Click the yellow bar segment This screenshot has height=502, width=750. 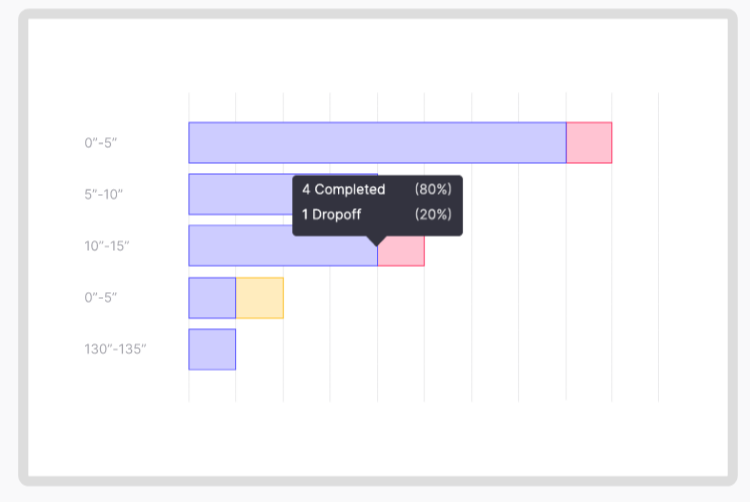(260, 298)
